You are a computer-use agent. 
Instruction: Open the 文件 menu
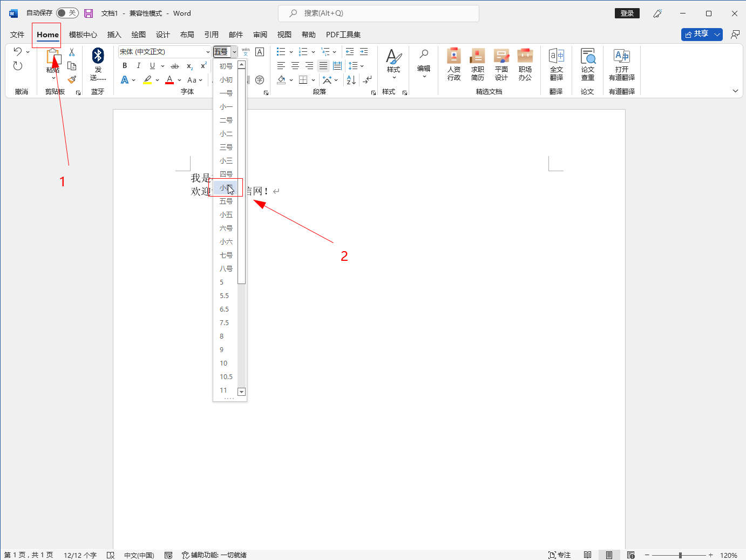17,35
